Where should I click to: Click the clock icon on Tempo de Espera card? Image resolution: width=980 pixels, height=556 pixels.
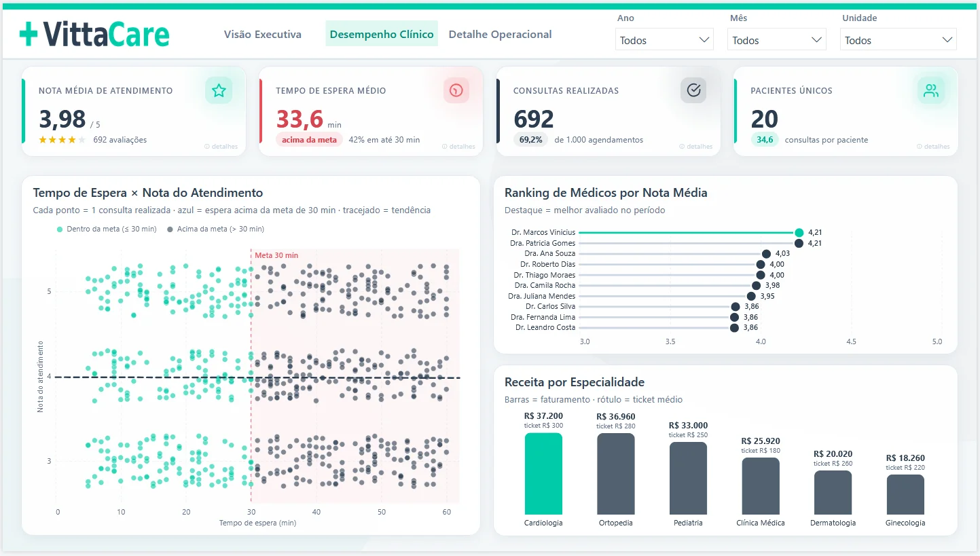(456, 90)
